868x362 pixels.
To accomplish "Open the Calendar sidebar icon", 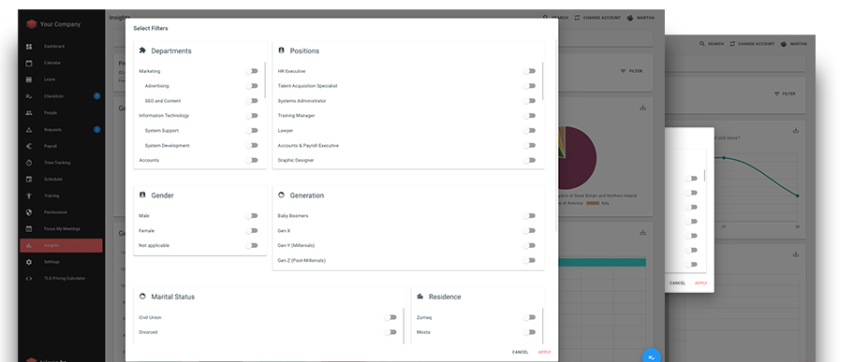I will click(x=29, y=63).
